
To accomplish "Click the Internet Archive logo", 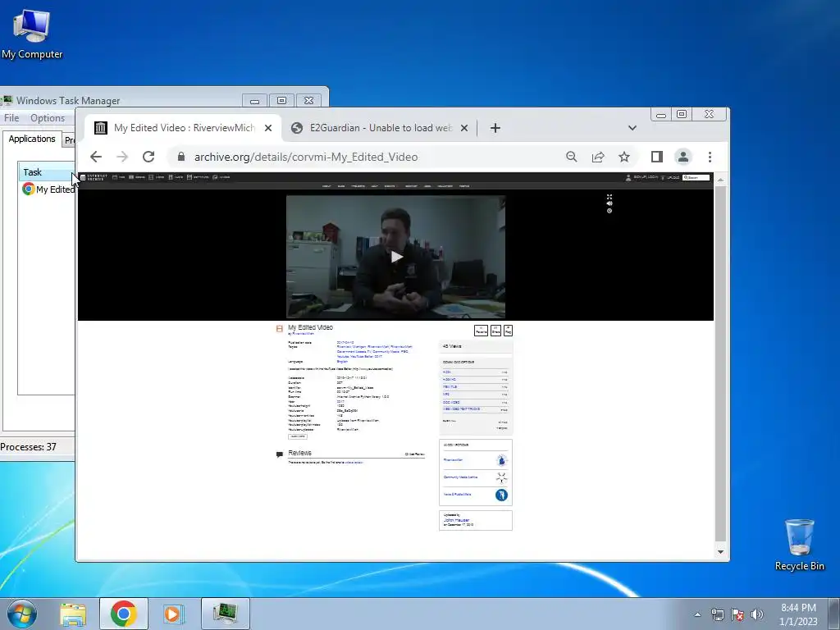I will click(x=94, y=177).
